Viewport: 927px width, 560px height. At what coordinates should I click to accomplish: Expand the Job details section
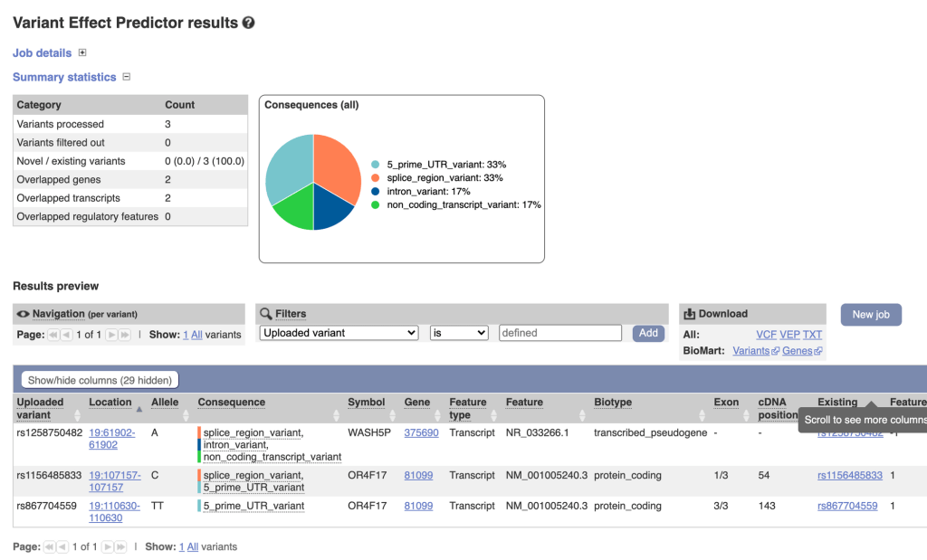point(82,53)
